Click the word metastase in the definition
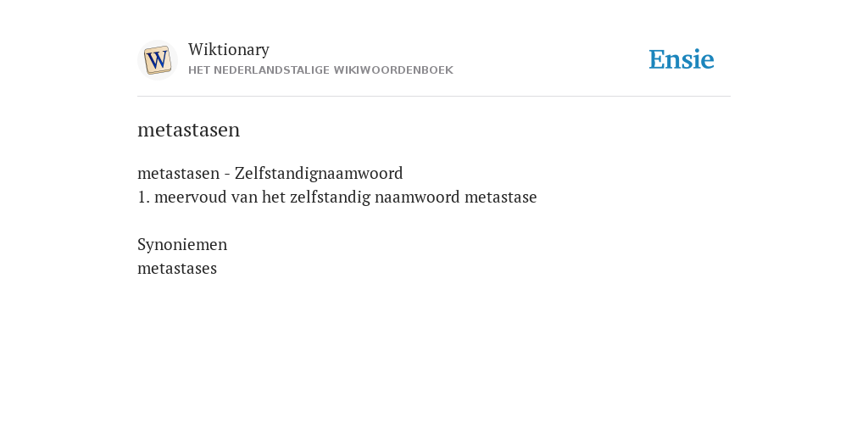This screenshot has height=434, width=868. (500, 197)
